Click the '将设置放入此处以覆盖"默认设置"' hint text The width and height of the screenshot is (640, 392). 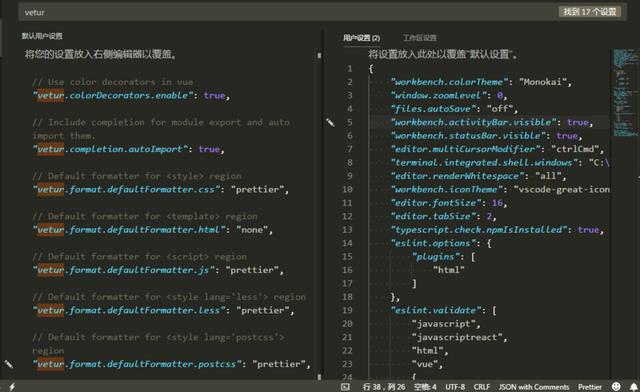point(442,54)
